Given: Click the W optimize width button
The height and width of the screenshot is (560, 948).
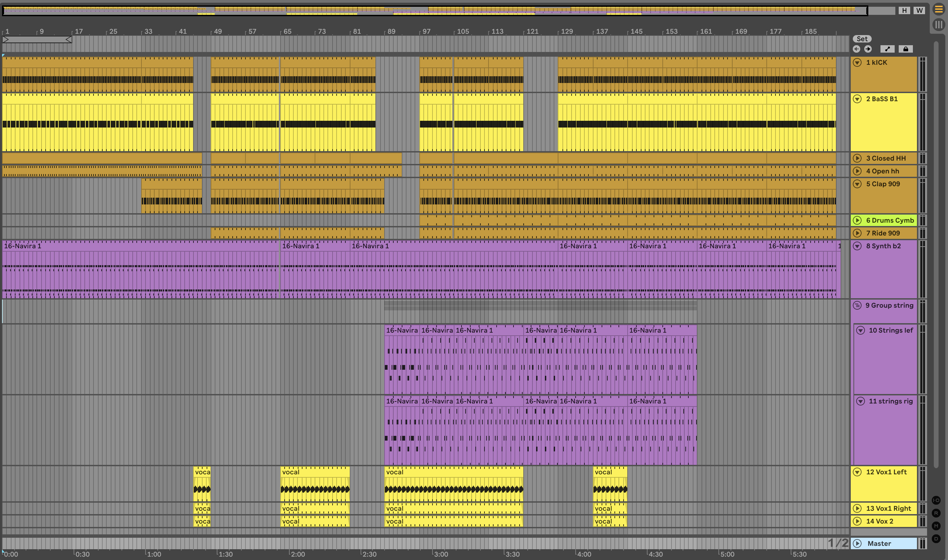Looking at the screenshot, I should tap(919, 10).
